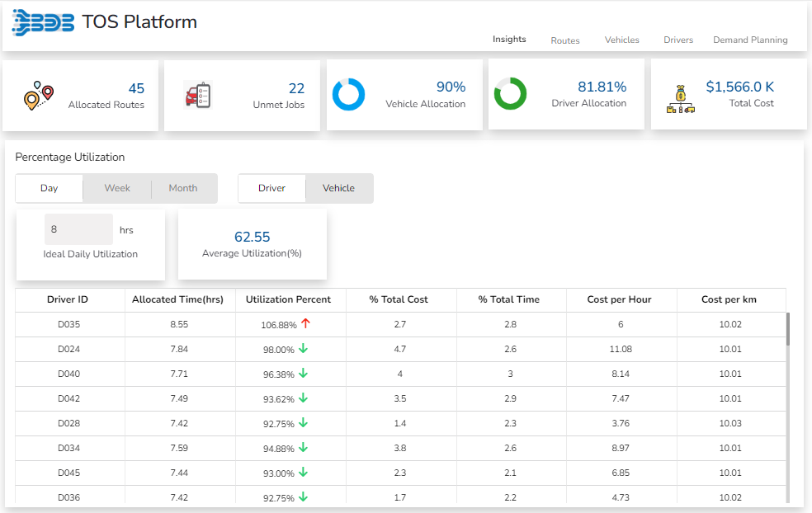Click the Cost per km column header
This screenshot has width=812, height=513.
pos(729,299)
